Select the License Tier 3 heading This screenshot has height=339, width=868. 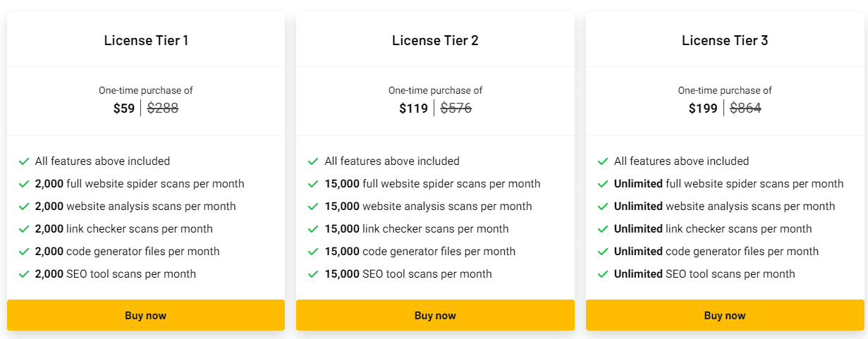pyautogui.click(x=725, y=40)
